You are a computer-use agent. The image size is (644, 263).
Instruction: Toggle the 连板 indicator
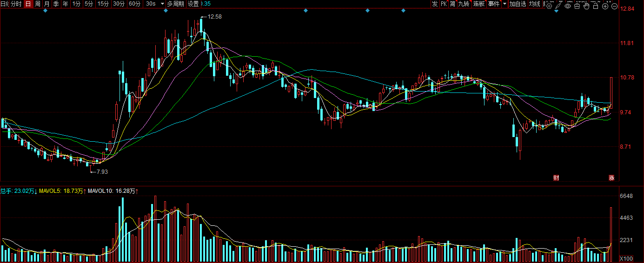click(x=479, y=4)
